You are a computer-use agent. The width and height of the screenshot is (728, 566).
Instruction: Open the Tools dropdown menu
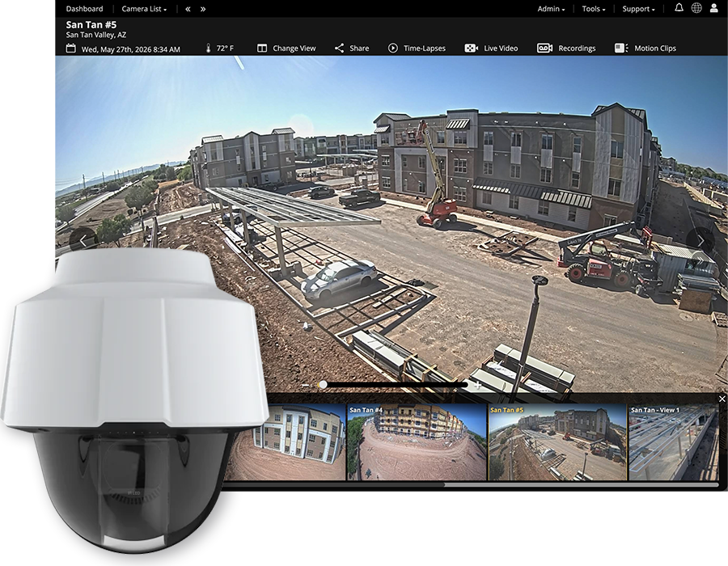(x=594, y=9)
